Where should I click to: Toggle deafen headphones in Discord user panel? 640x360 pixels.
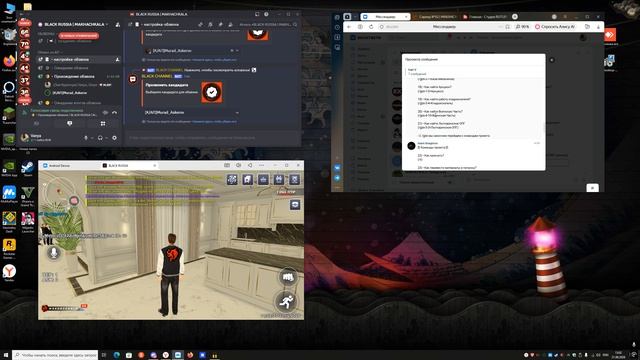click(100, 138)
